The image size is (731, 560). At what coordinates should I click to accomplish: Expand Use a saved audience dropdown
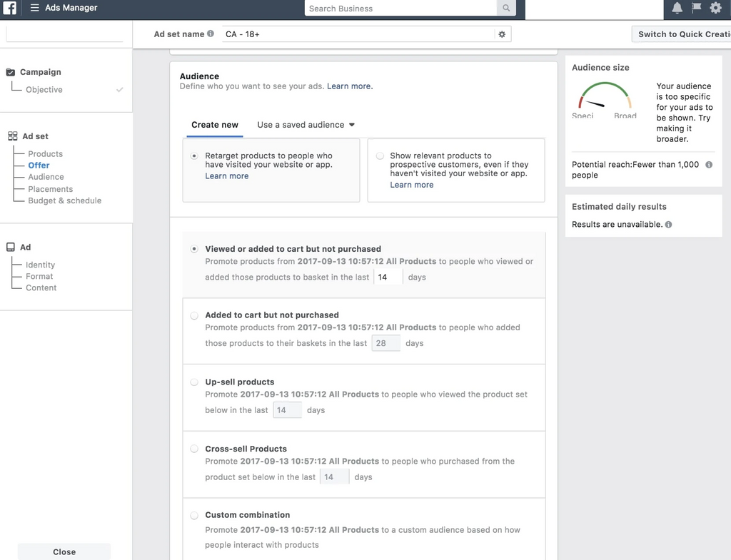(306, 125)
